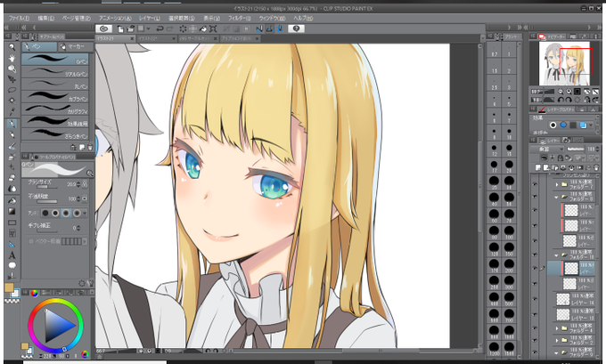
Task: Select the active Pen tool in toolbox
Action: click(x=12, y=124)
